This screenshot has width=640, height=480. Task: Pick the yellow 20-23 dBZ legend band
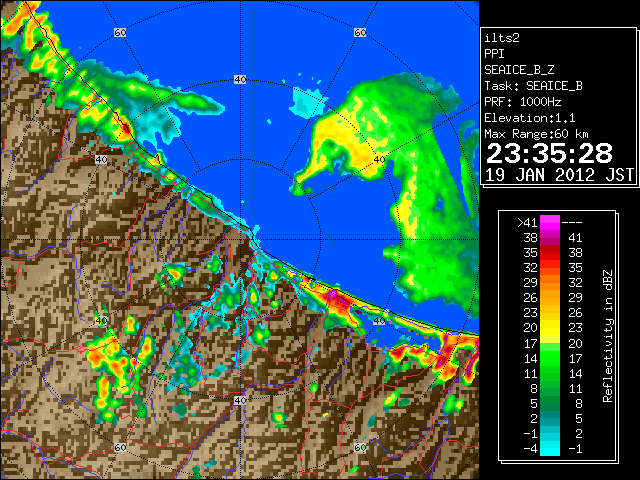pyautogui.click(x=550, y=328)
